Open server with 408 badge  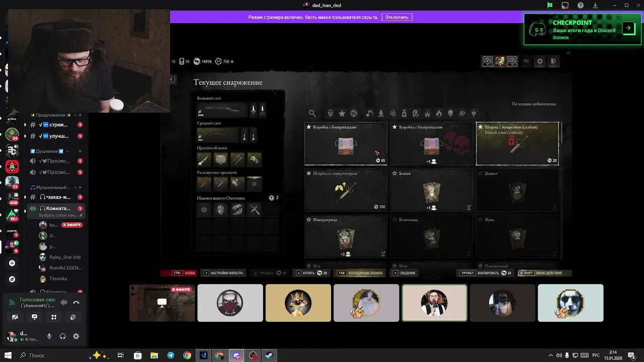pos(12,198)
